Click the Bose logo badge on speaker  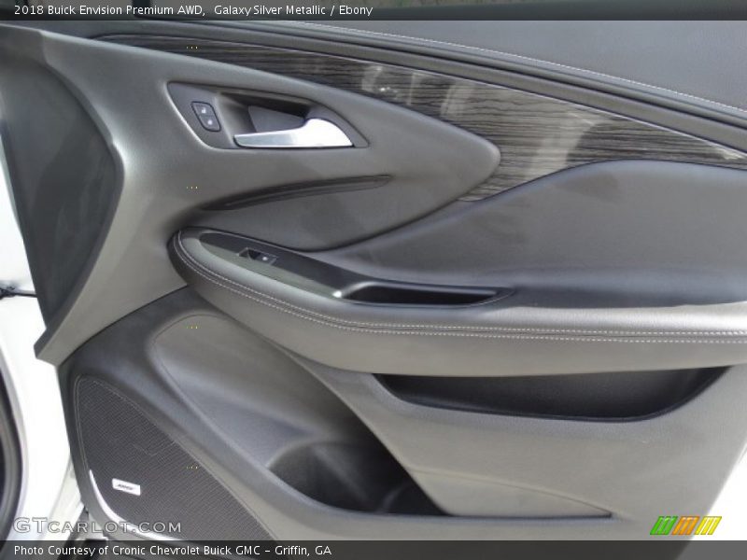point(126,485)
